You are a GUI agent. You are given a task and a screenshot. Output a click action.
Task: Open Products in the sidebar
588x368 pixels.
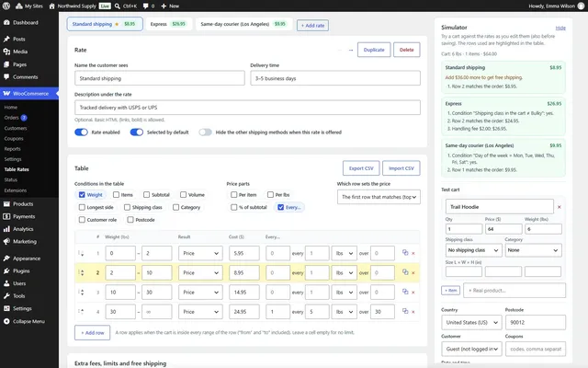23,204
